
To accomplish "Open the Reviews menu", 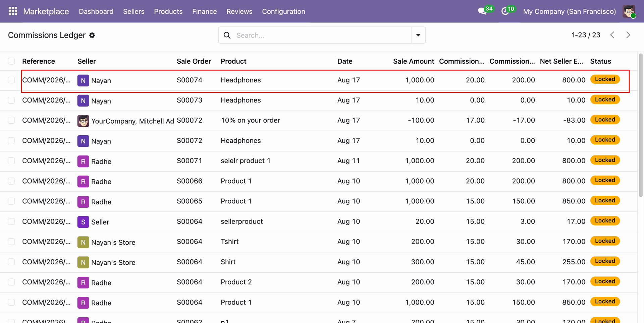I will 239,11.
